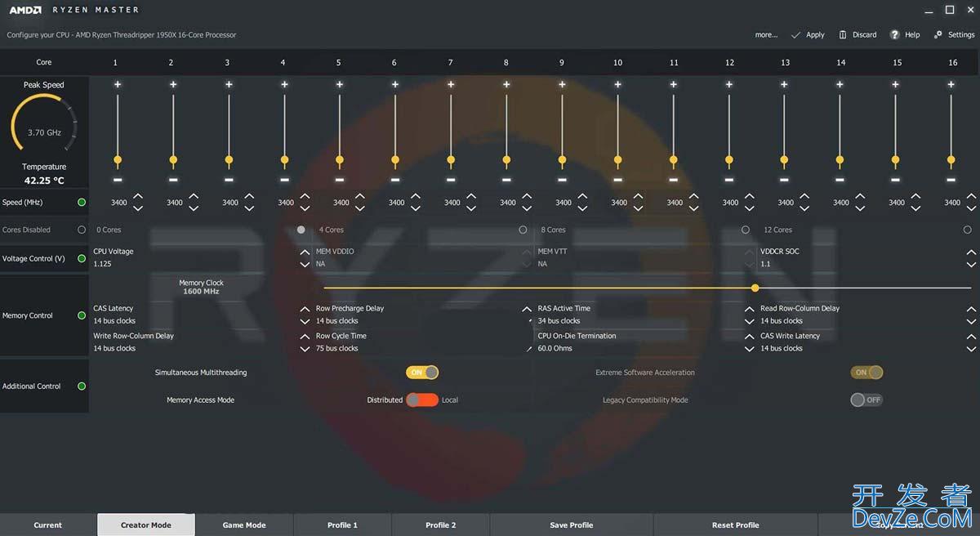This screenshot has height=536, width=980.
Task: Click the Memory Clock slider handle
Action: (755, 288)
